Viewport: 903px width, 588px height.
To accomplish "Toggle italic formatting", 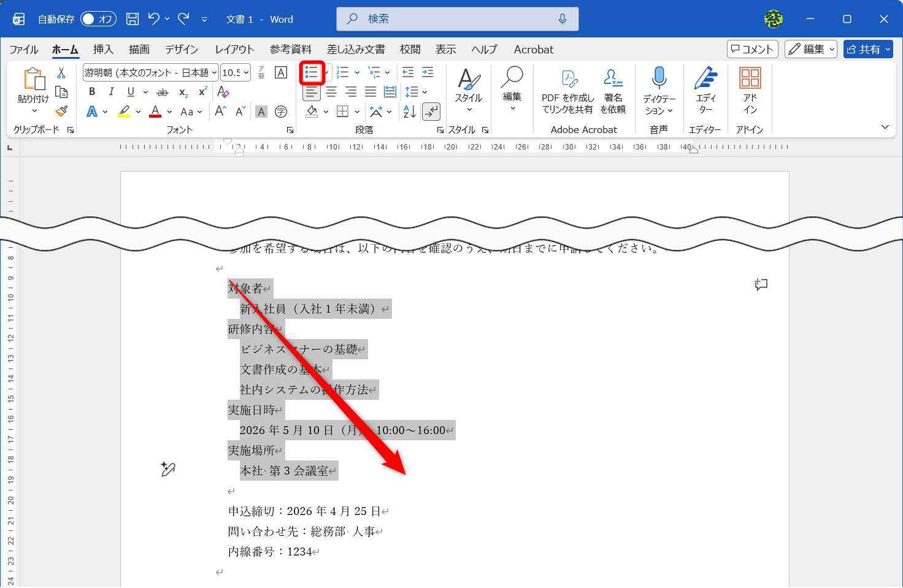I will [x=110, y=91].
